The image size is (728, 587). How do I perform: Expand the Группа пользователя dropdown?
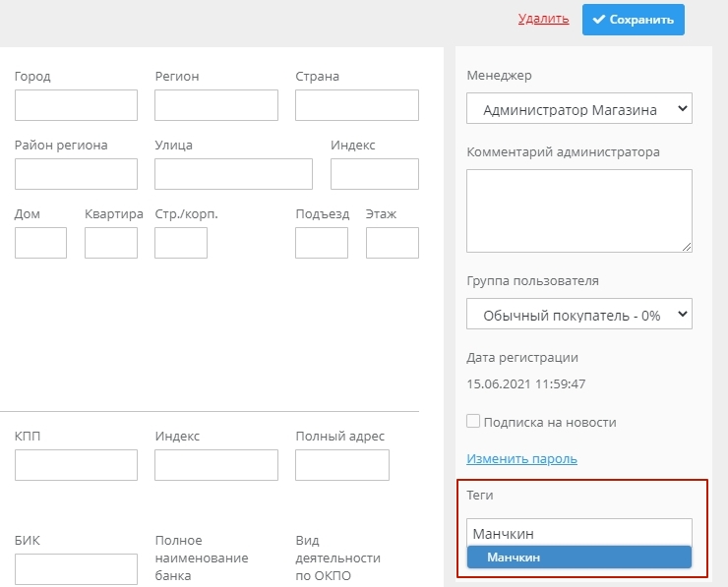tap(578, 314)
